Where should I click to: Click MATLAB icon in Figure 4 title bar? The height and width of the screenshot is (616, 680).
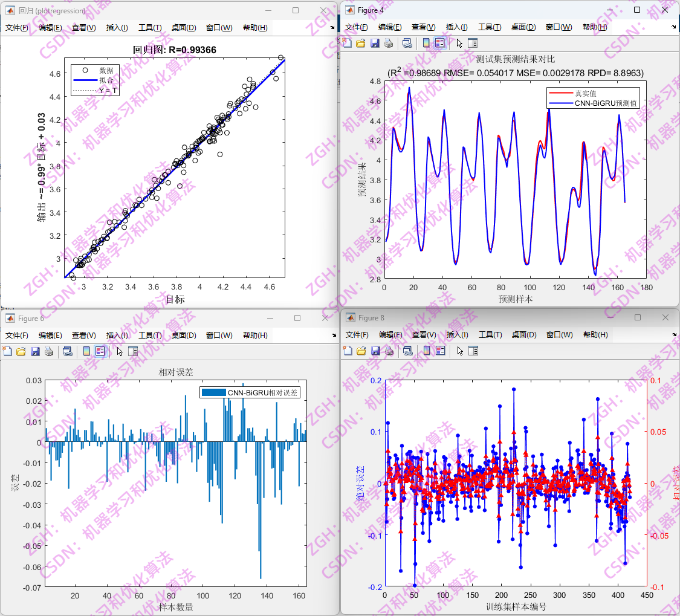pyautogui.click(x=349, y=10)
